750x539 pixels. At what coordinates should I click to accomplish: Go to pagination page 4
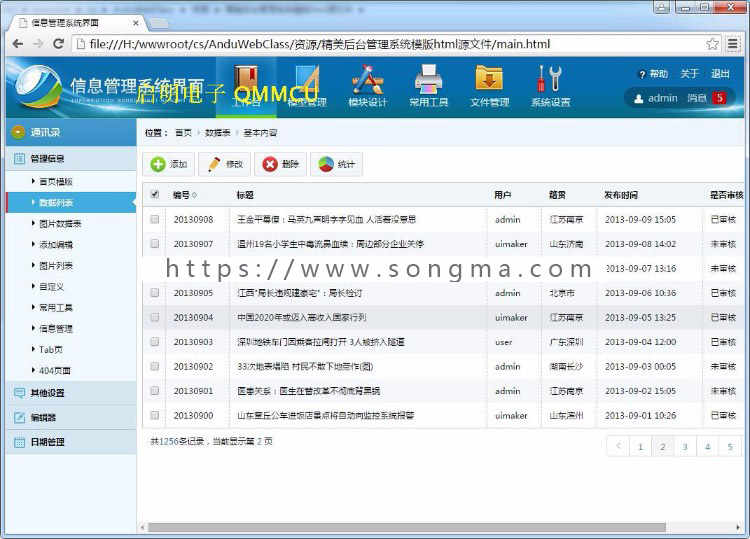(x=707, y=447)
